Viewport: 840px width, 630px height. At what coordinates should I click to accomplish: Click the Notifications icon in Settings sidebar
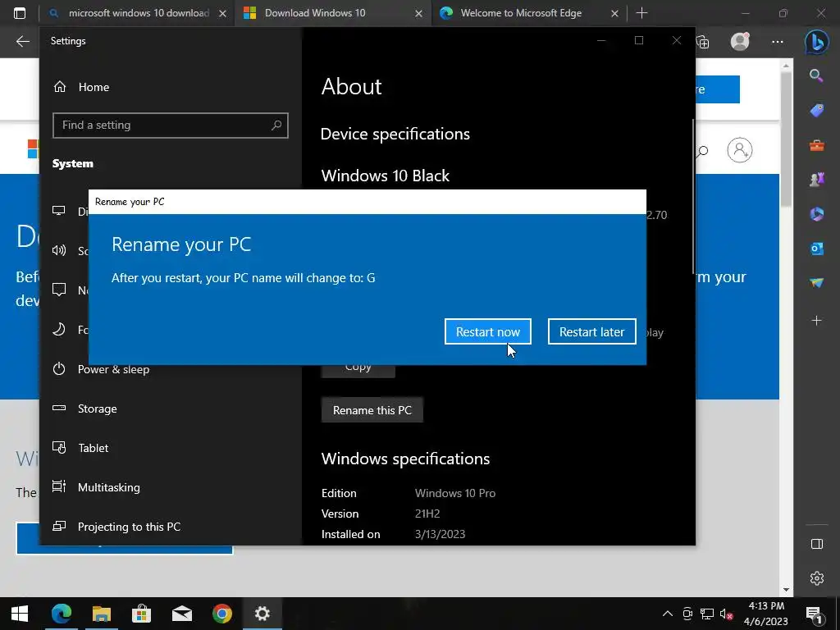pos(59,290)
